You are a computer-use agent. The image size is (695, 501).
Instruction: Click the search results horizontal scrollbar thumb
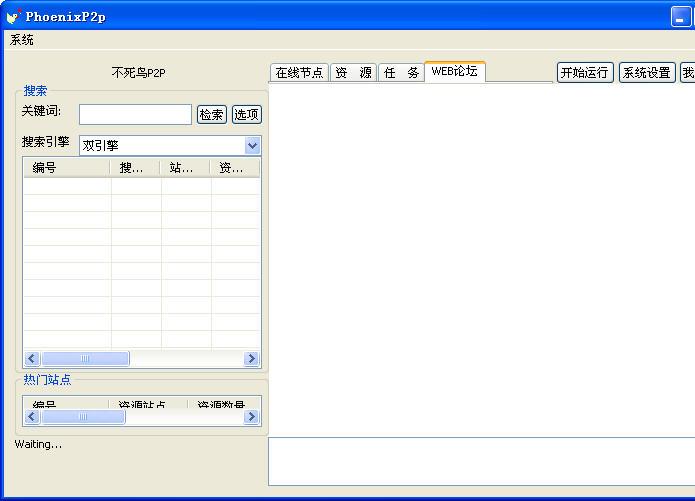coord(85,358)
